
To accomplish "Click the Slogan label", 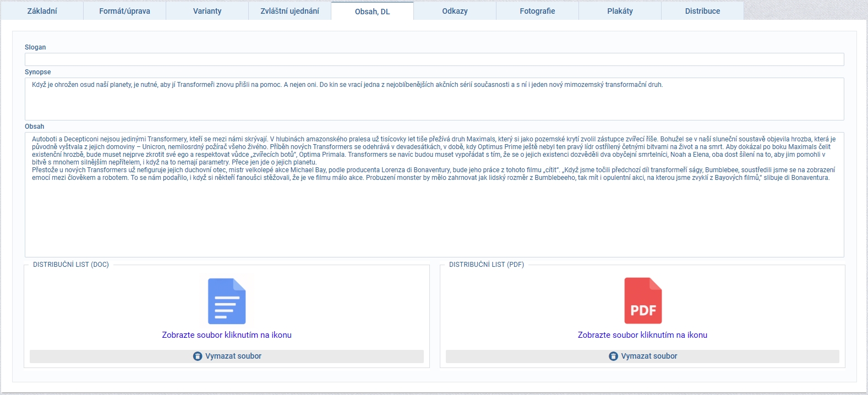I will tap(35, 47).
